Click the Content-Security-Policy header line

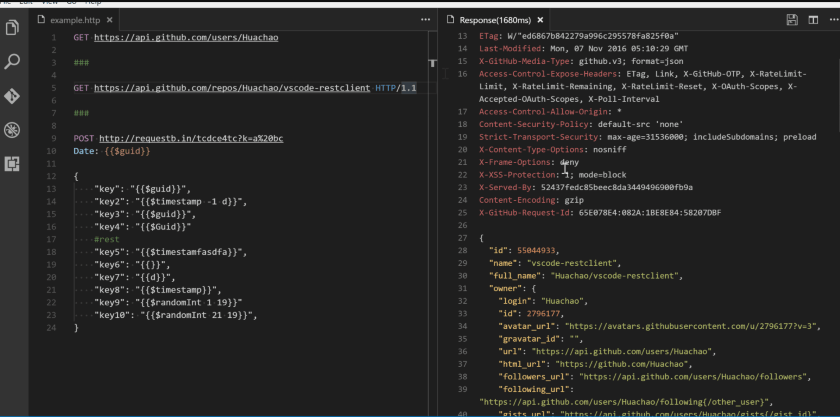[581, 124]
